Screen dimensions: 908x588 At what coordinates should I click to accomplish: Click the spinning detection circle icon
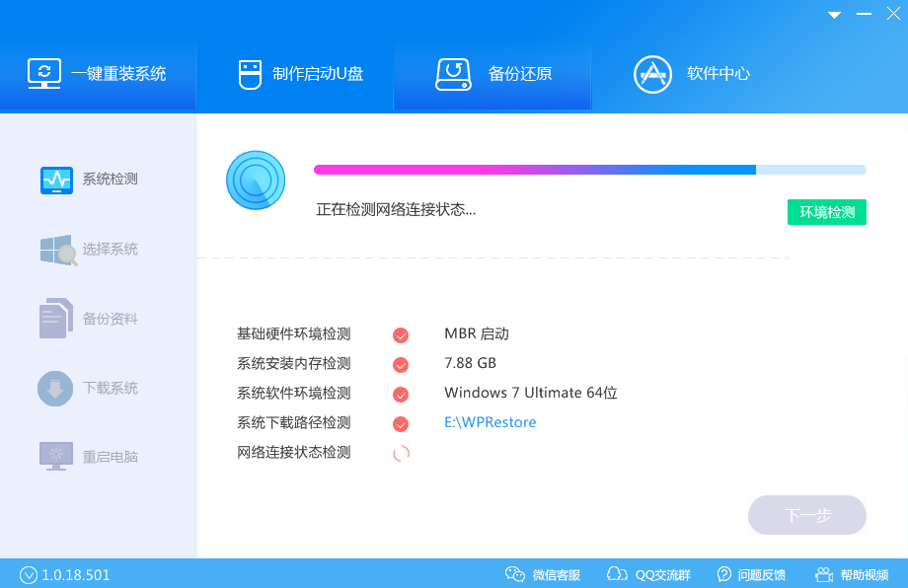pyautogui.click(x=256, y=180)
